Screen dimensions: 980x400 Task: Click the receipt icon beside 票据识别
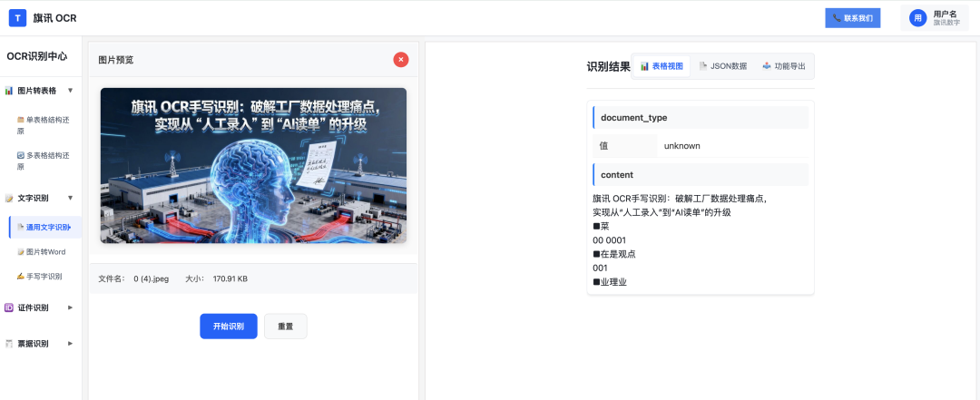click(x=9, y=343)
